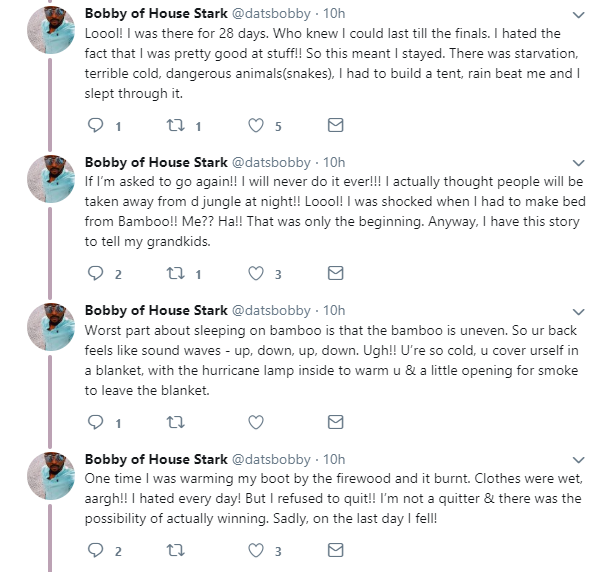Retweet the '28 days' tweet

[177, 126]
